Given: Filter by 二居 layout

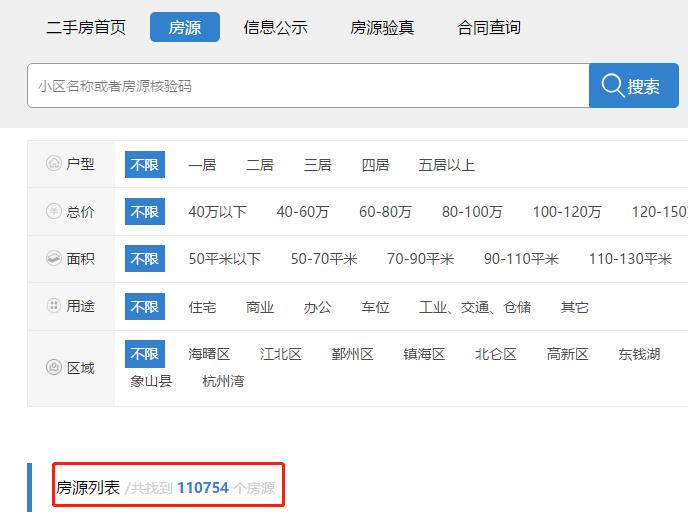Looking at the screenshot, I should (x=260, y=165).
